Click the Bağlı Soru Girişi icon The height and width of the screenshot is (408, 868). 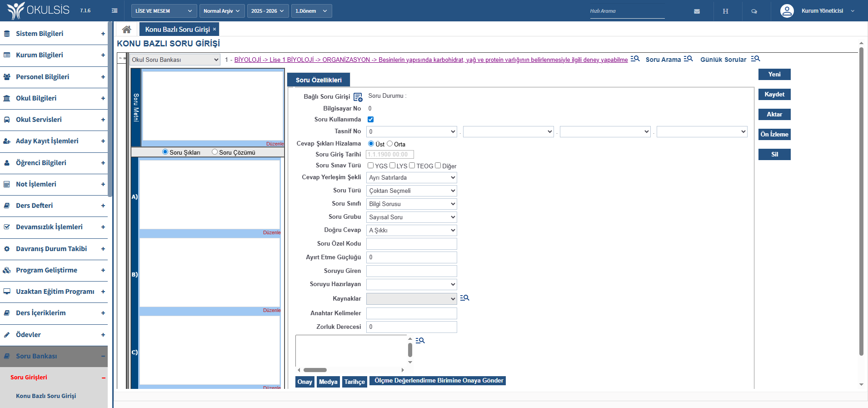[x=358, y=97]
